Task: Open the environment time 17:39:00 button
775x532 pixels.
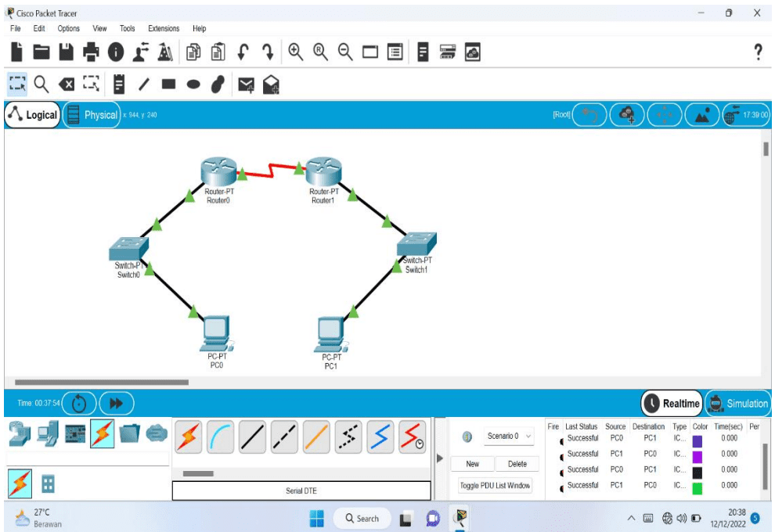Action: pyautogui.click(x=746, y=115)
